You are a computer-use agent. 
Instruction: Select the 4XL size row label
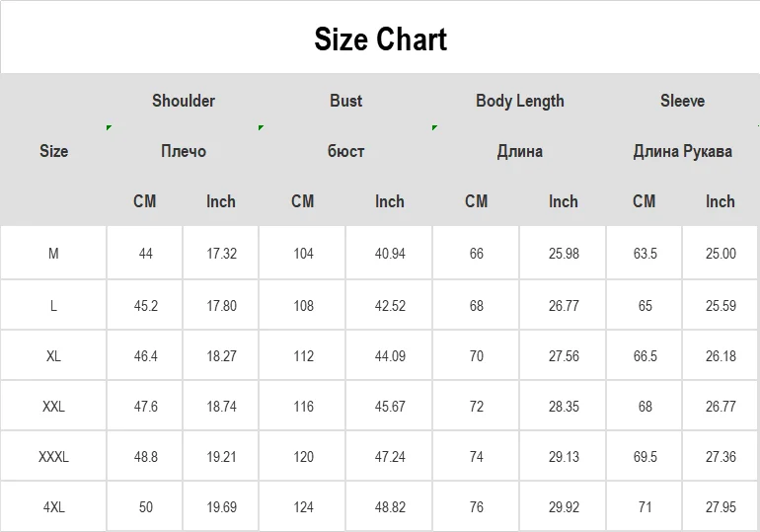[53, 507]
